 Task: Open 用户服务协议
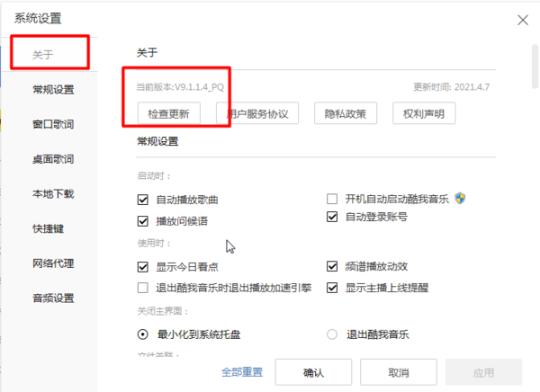(x=257, y=113)
